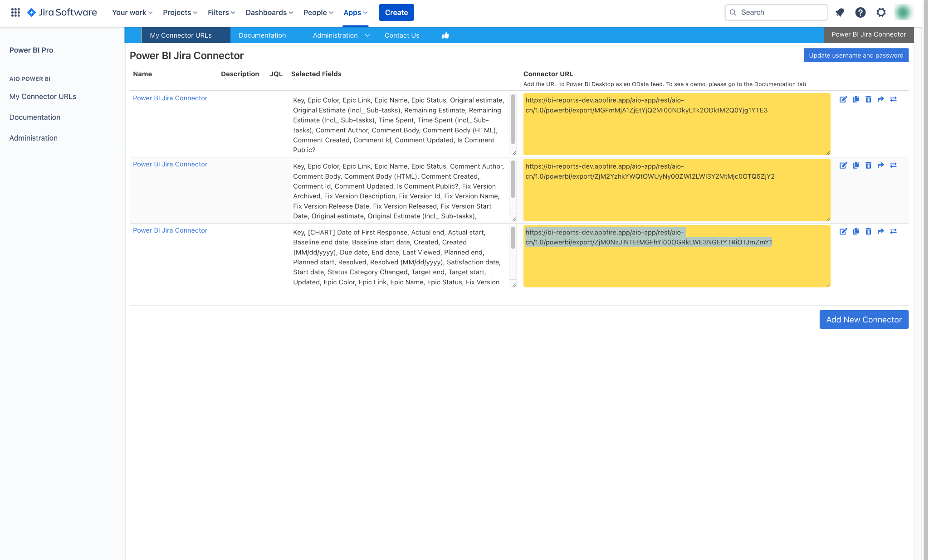Open Jira settings gear
This screenshot has height=560, width=929.
pyautogui.click(x=881, y=12)
